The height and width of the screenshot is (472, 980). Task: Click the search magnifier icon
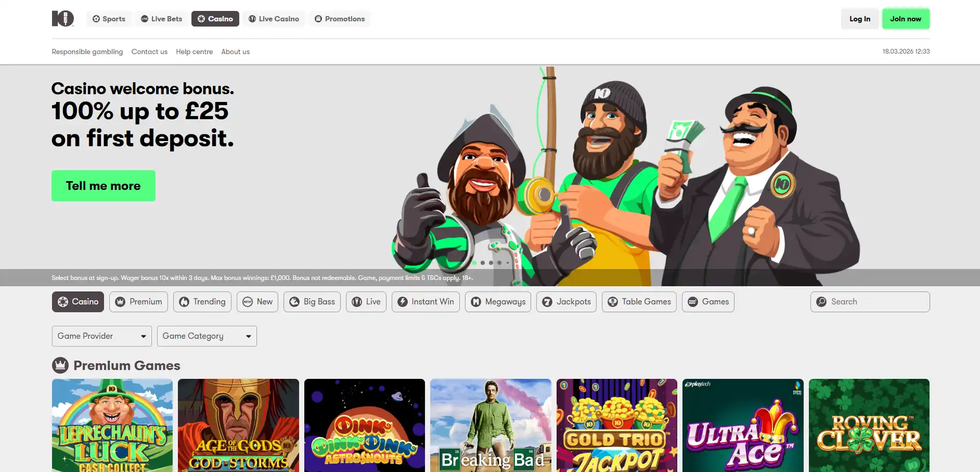(821, 302)
